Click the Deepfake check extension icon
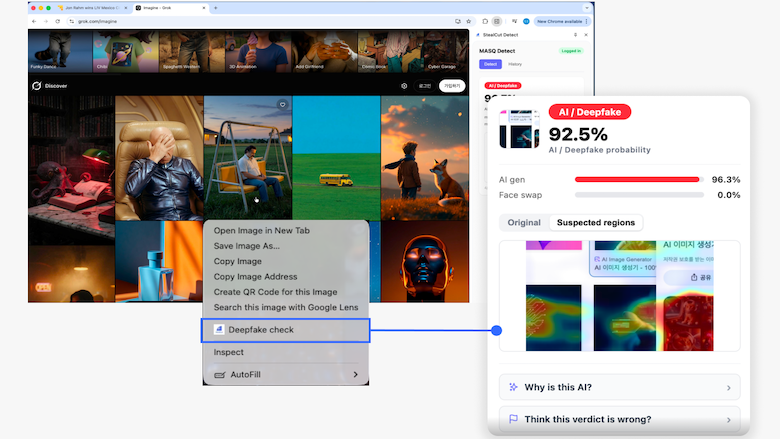780x439 pixels. 219,329
